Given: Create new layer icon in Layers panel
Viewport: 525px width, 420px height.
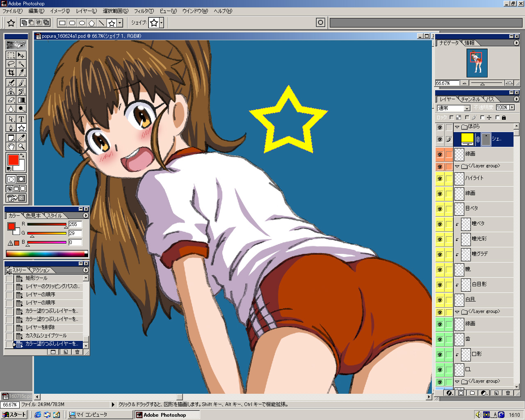Looking at the screenshot, I should tap(496, 393).
